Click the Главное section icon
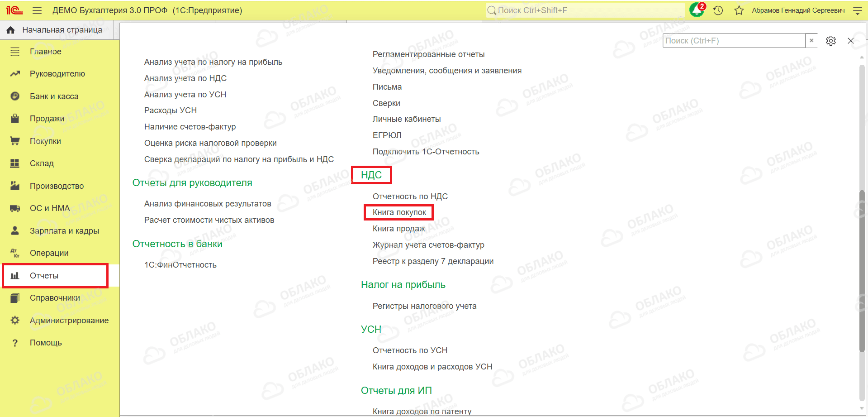Screen dimensions: 868x417 click(x=15, y=52)
